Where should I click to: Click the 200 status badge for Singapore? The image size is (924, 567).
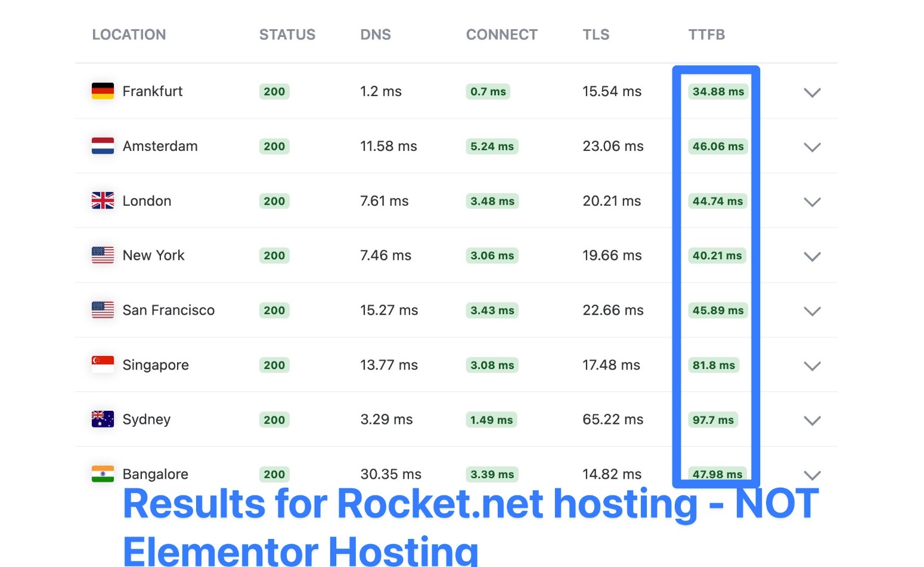tap(274, 365)
